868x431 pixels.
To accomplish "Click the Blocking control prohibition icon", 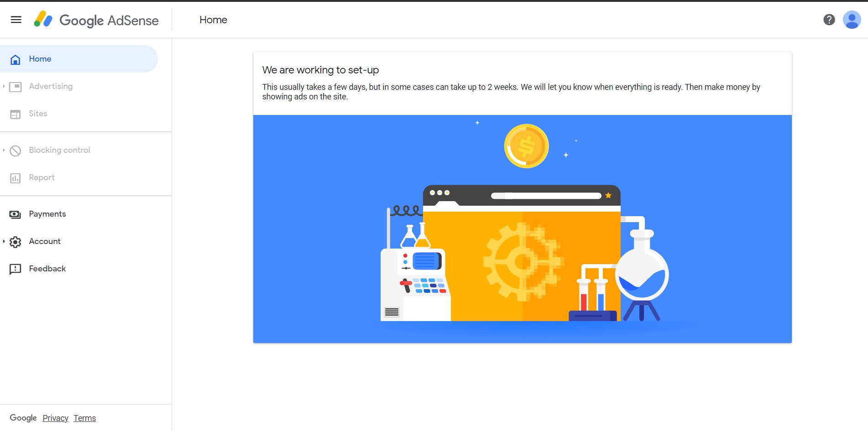I will click(15, 151).
